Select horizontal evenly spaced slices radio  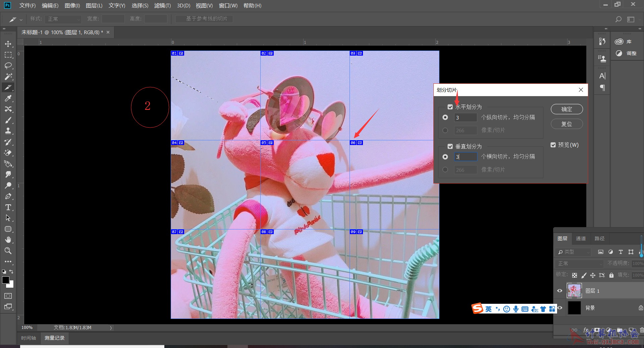click(x=445, y=117)
